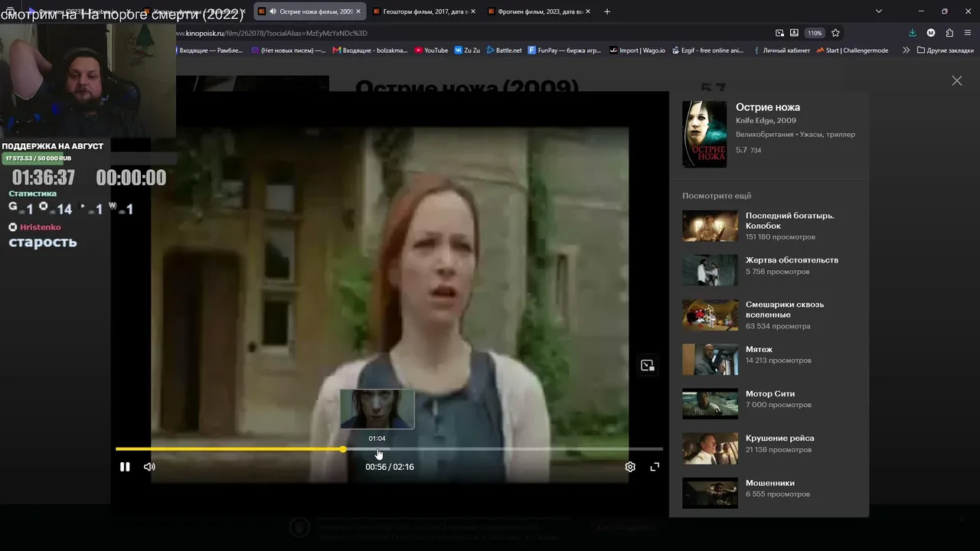Open the browser downloads panel

tap(913, 33)
